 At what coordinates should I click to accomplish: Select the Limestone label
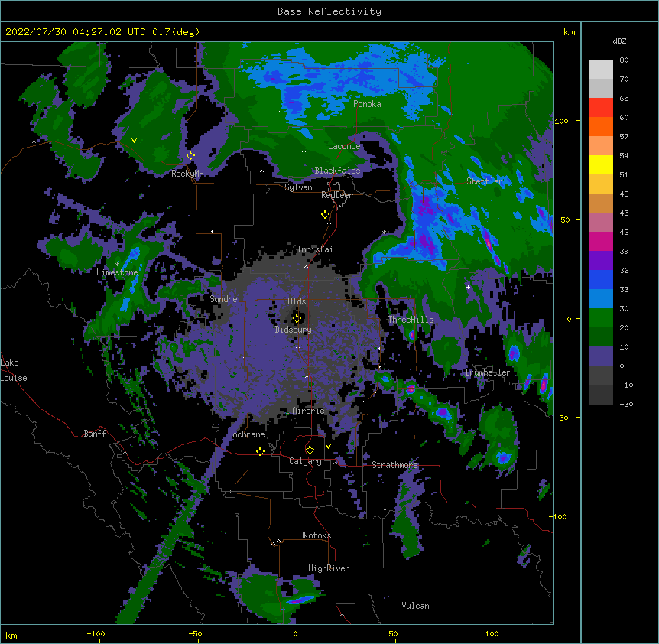(x=117, y=272)
